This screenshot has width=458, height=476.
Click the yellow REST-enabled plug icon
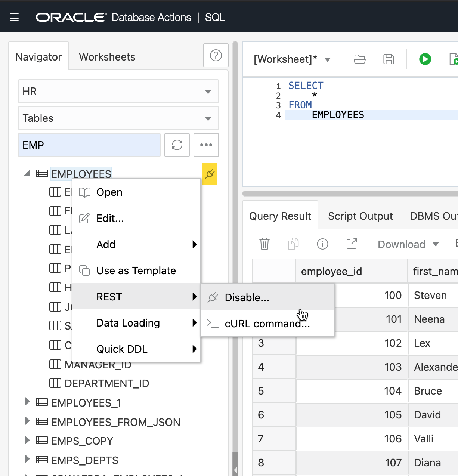tap(210, 174)
